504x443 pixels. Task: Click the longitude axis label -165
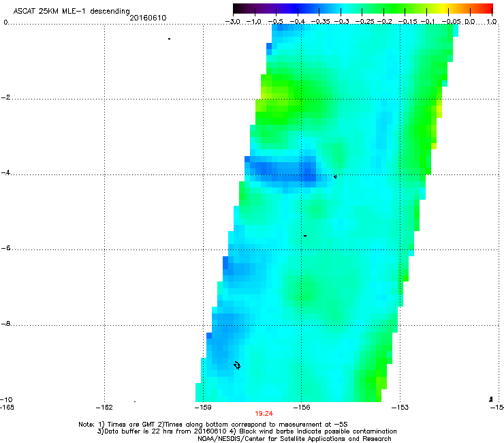tap(7, 407)
